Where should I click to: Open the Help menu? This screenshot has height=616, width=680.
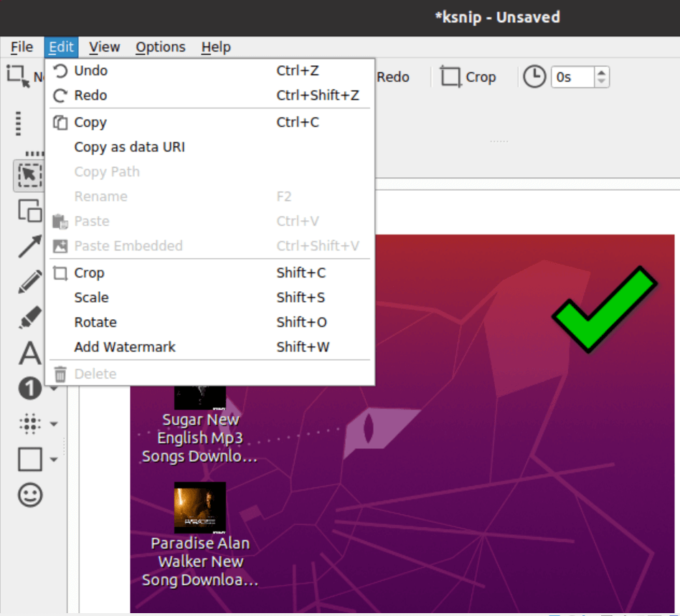pyautogui.click(x=216, y=47)
